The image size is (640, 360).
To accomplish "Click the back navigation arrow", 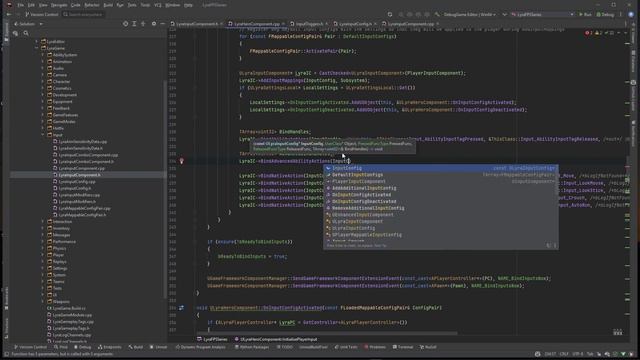I will pos(9,14).
